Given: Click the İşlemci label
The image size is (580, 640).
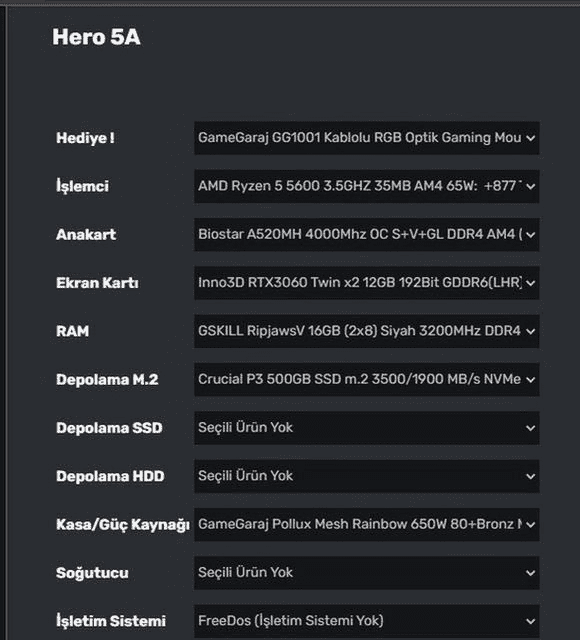Looking at the screenshot, I should (x=82, y=186).
